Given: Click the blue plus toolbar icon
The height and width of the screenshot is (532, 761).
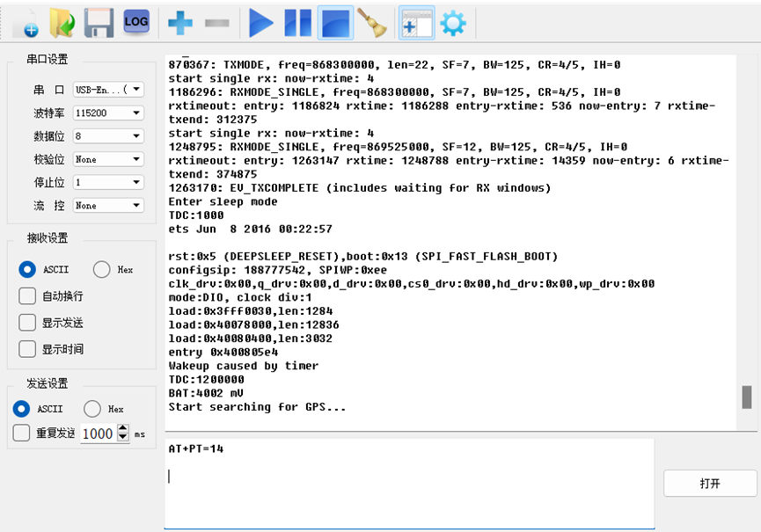Looking at the screenshot, I should pos(180,23).
